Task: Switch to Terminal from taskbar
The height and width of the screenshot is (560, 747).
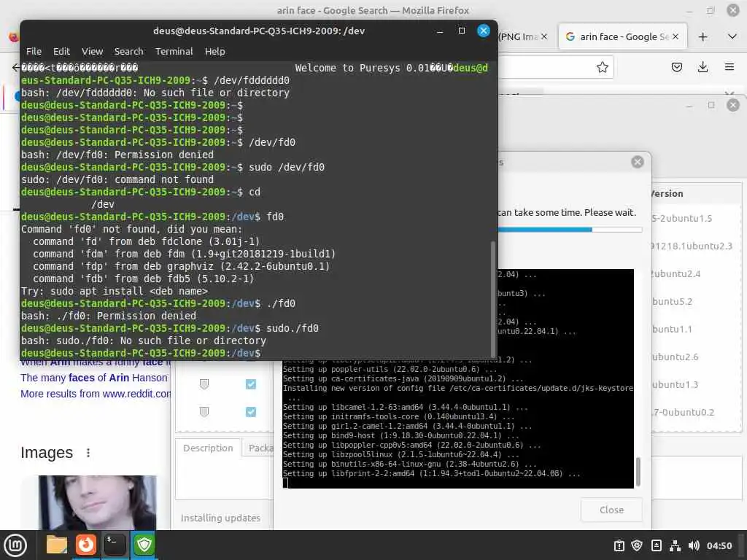Action: click(115, 545)
